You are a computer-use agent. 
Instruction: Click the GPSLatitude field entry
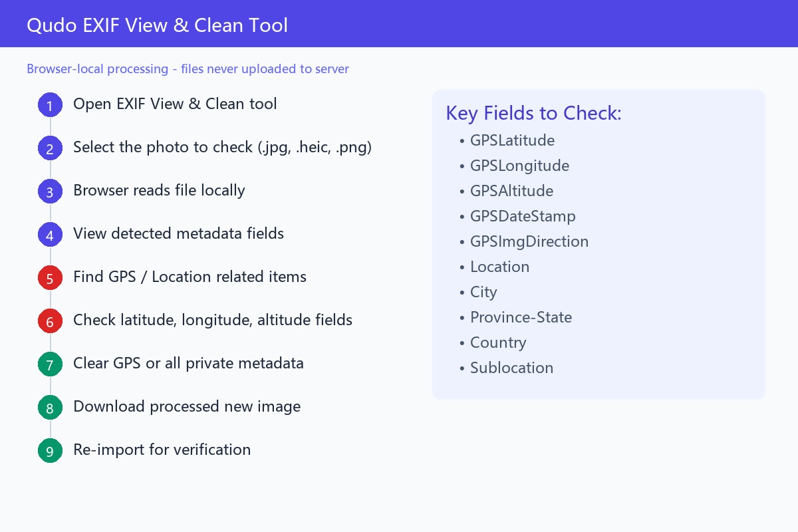(x=507, y=140)
